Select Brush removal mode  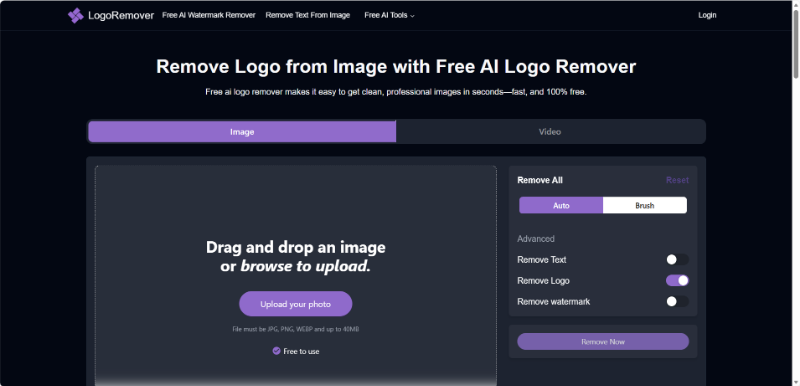pos(645,205)
